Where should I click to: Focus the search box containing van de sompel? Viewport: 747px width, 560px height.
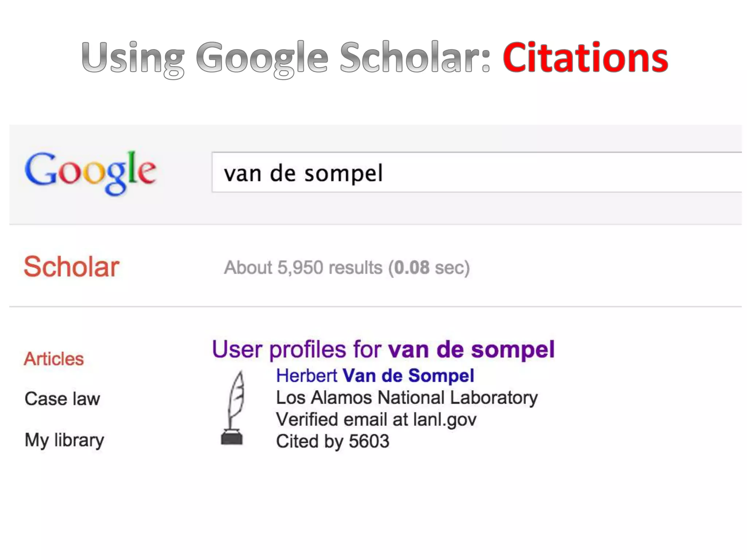(x=303, y=173)
